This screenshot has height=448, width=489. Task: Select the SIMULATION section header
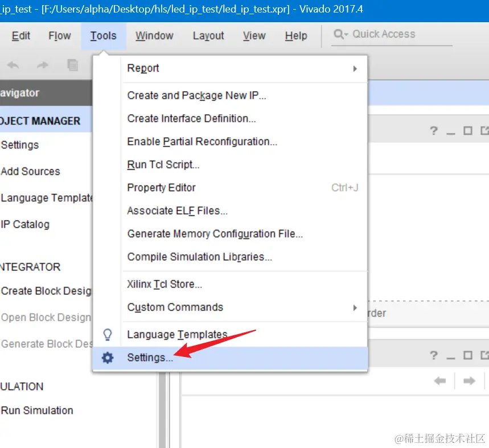coord(22,387)
